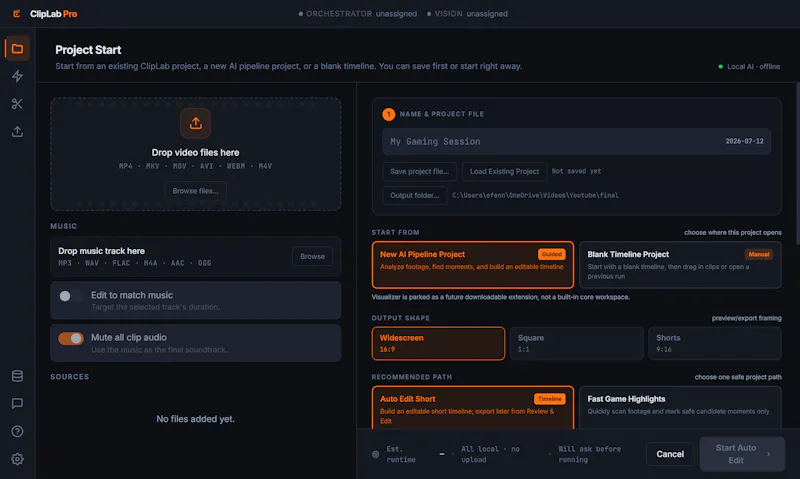800x479 pixels.
Task: Click Load Existing Project button
Action: [x=504, y=171]
